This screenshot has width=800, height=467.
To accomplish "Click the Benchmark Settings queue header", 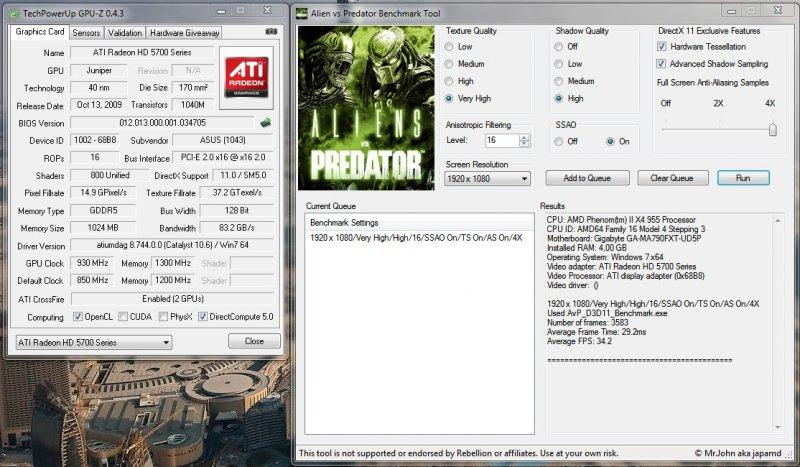I will tap(419, 223).
